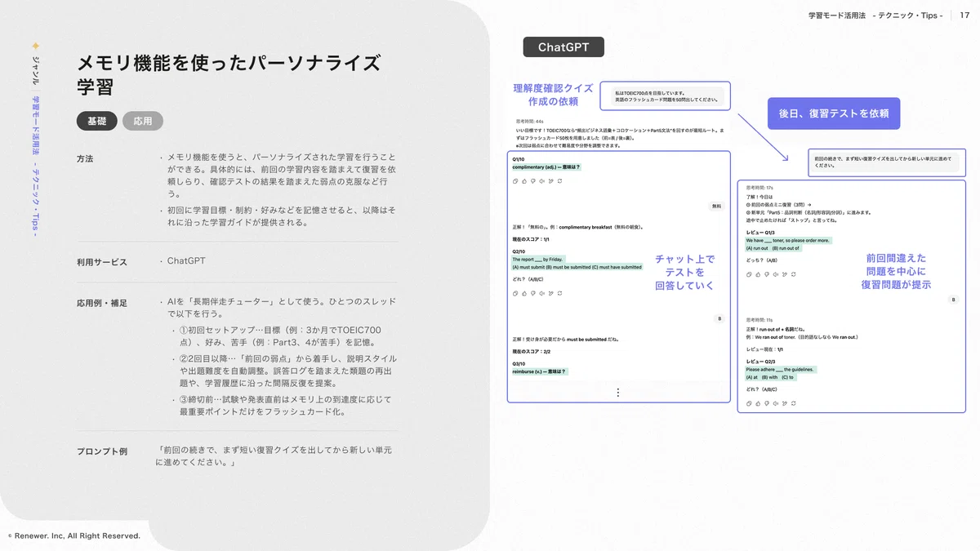Thumbs up the Q2/10 'The report' response

524,293
